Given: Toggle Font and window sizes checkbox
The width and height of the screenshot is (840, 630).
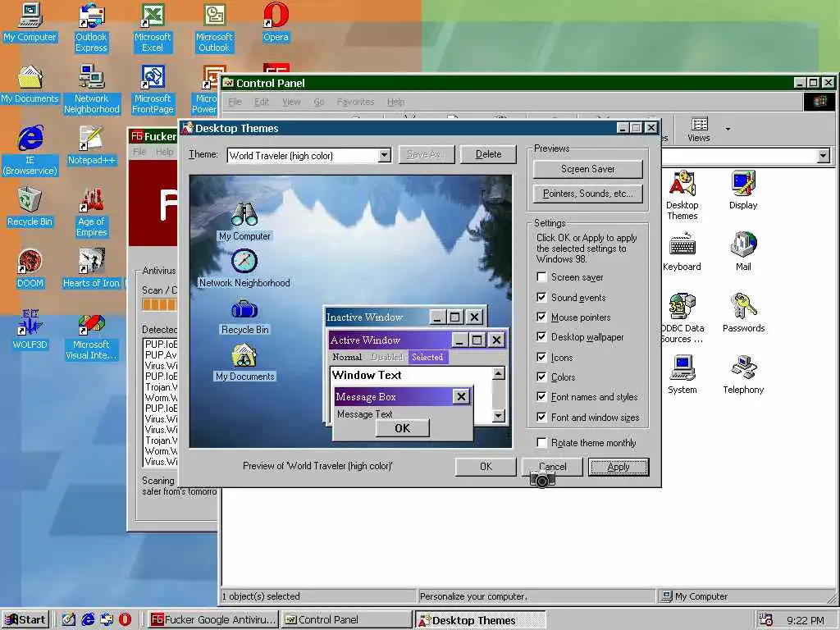Looking at the screenshot, I should pos(541,418).
